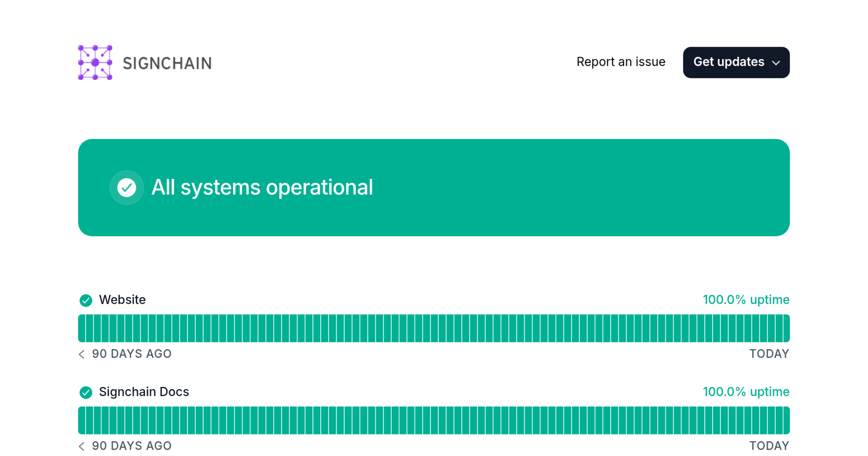Click the chevron arrow inside Get updates
Screen dimensions: 868x456
click(776, 63)
